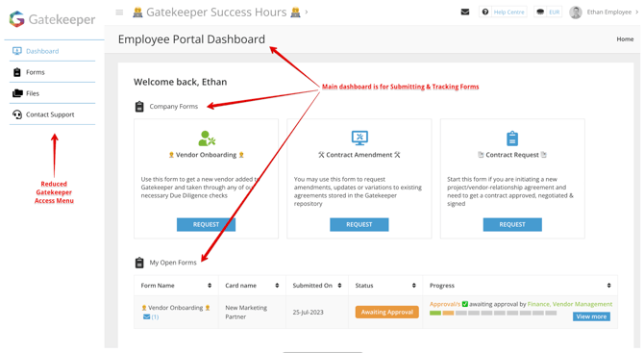Toggle the hamburger menu icon

click(x=119, y=13)
